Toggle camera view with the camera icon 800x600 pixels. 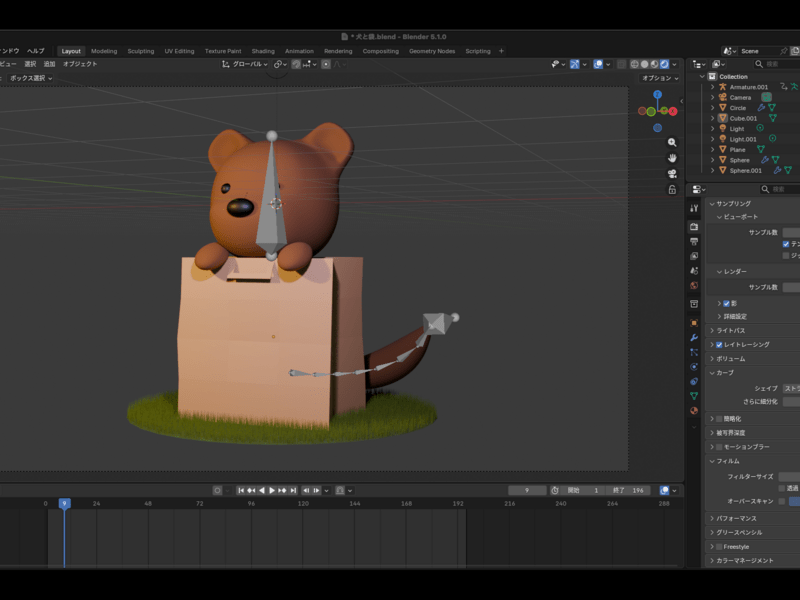pos(672,173)
